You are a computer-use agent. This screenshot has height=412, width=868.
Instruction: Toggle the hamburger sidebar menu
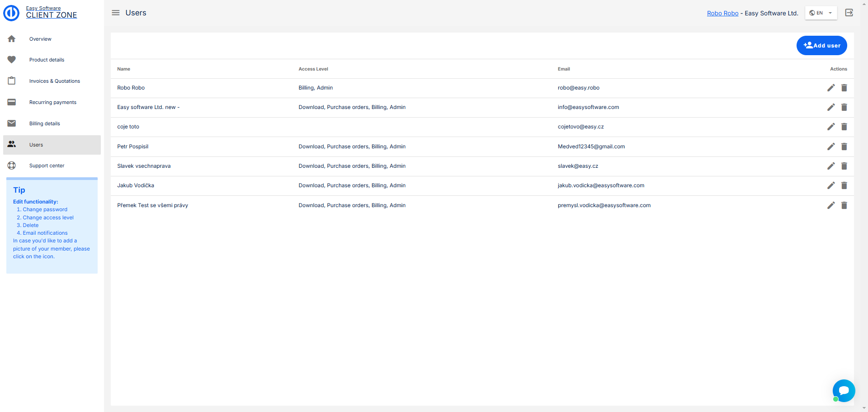coord(116,13)
